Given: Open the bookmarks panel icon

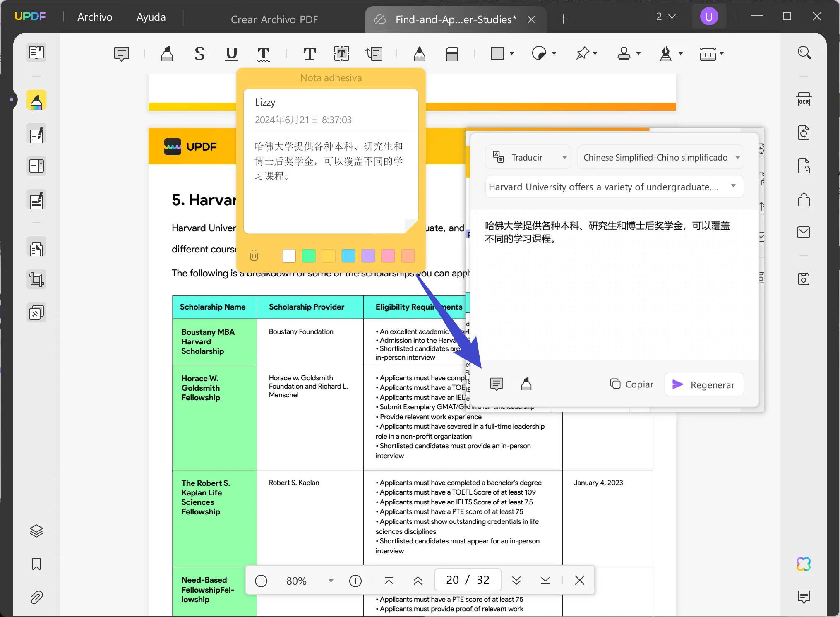Looking at the screenshot, I should 36,564.
